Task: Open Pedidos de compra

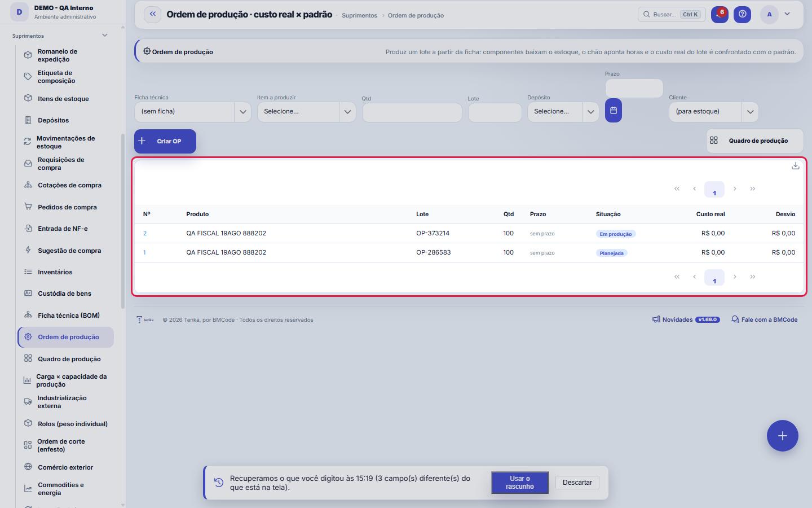Action: [66, 207]
